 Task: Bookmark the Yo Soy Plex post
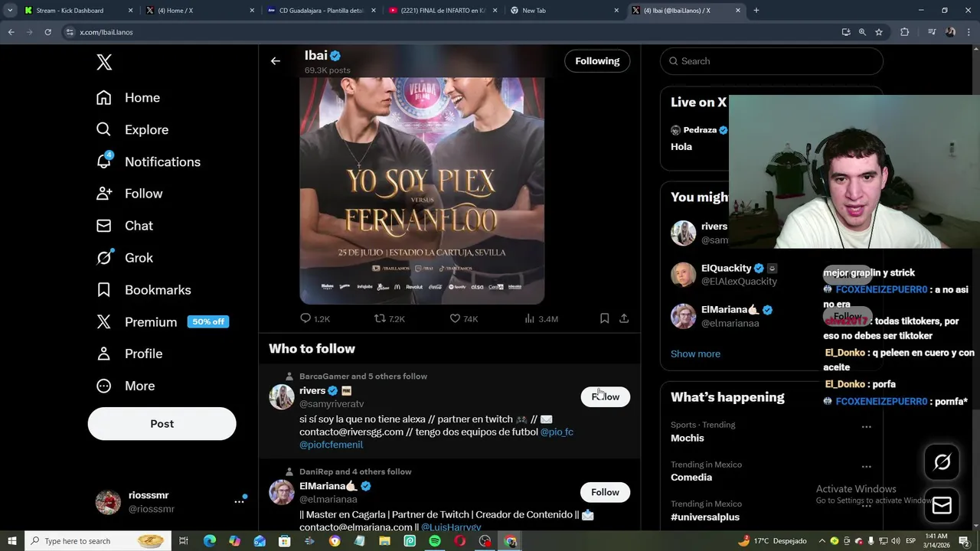(604, 318)
